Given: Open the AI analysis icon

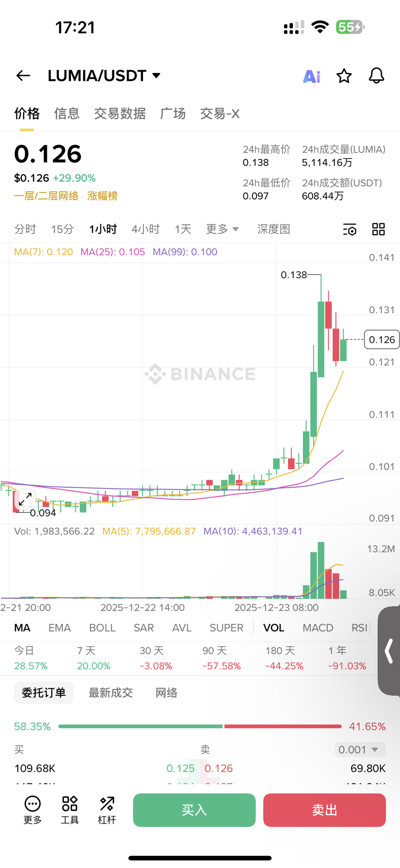Looking at the screenshot, I should click(x=312, y=76).
